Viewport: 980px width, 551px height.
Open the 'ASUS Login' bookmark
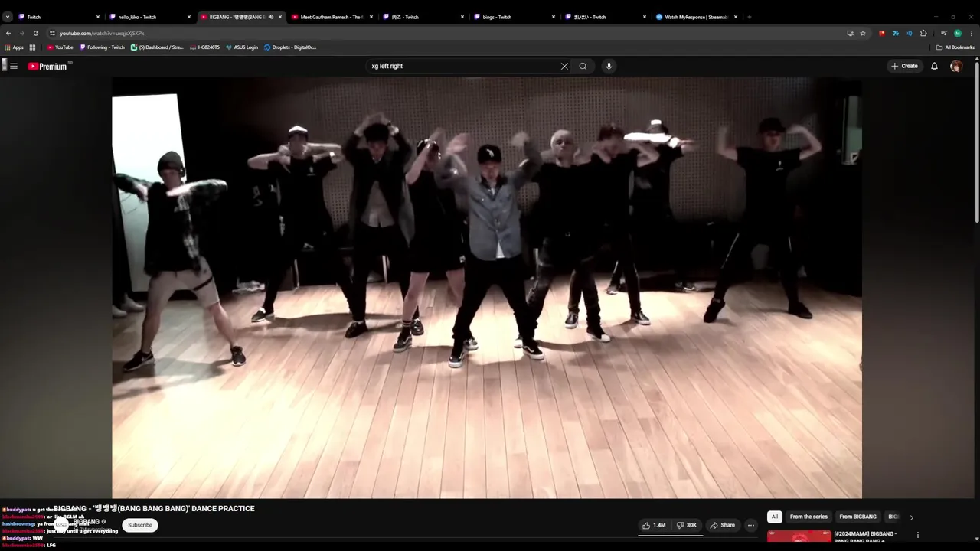[x=241, y=47]
